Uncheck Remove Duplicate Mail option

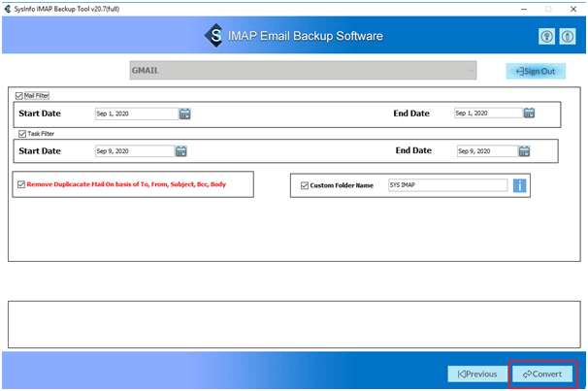pyautogui.click(x=20, y=184)
